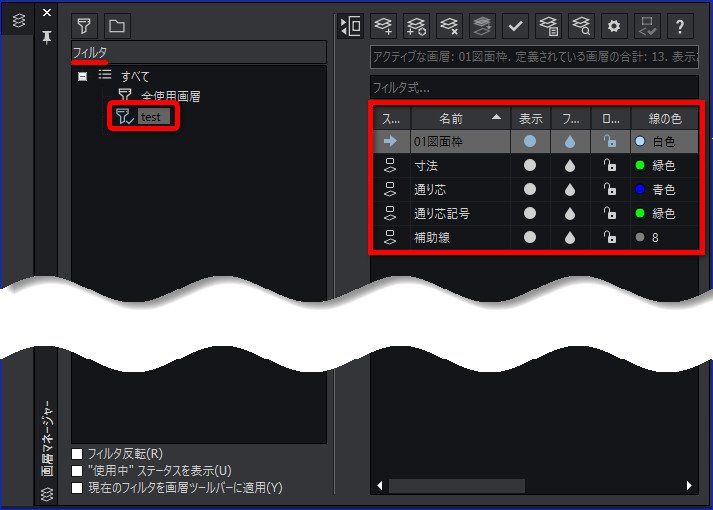
Task: Toggle the filter tree panel icon
Action: coord(351,26)
